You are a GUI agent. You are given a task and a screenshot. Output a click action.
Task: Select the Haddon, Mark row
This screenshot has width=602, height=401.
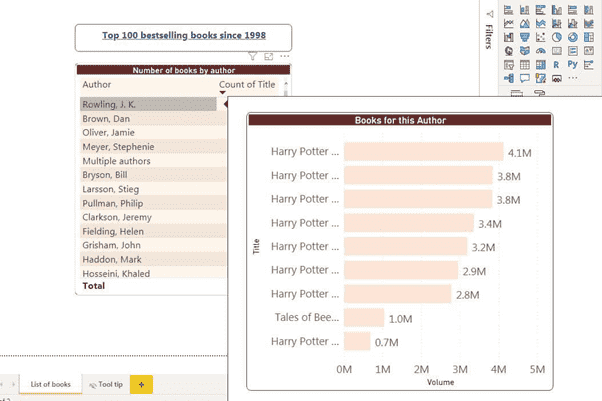(153, 259)
